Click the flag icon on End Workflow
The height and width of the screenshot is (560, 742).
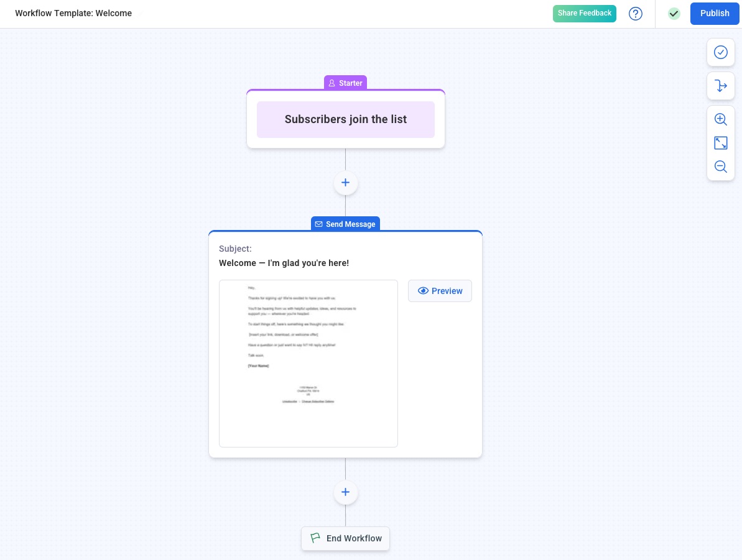tap(315, 538)
